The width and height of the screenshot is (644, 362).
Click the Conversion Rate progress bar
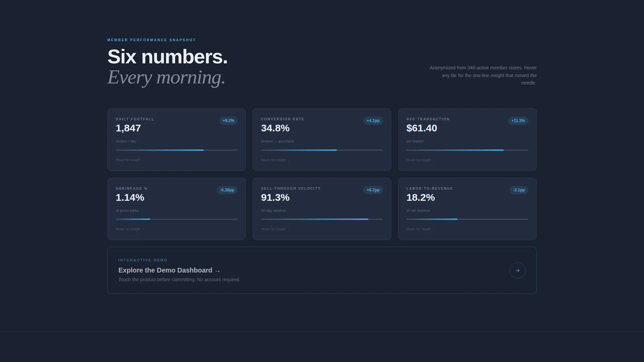[322, 150]
